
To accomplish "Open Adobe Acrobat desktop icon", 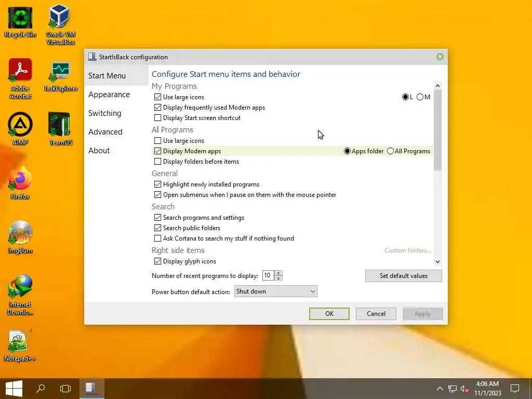I will pyautogui.click(x=20, y=79).
